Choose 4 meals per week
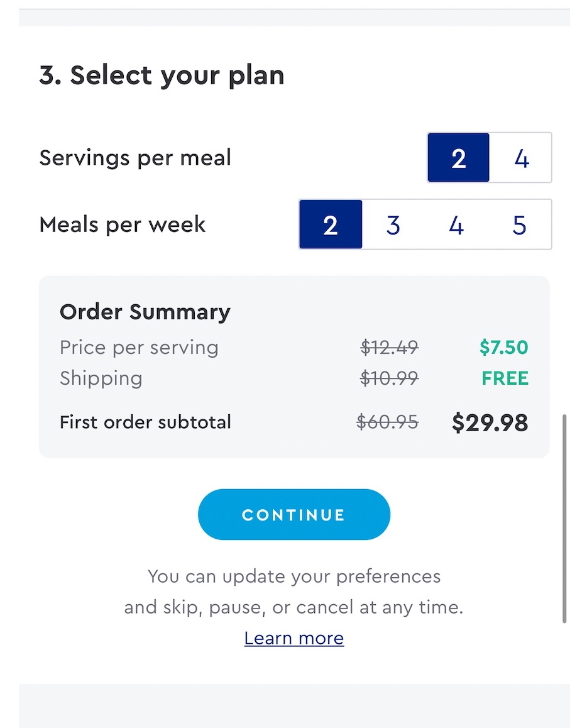 pyautogui.click(x=456, y=224)
